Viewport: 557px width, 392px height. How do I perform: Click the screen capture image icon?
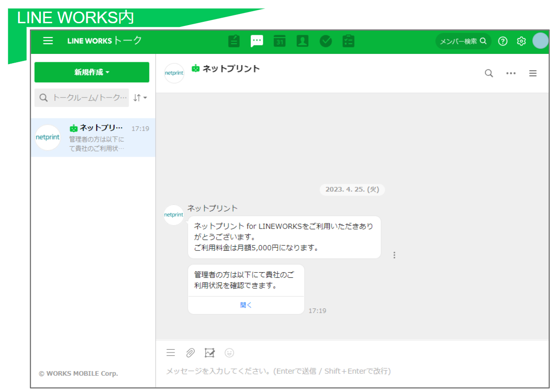click(210, 353)
